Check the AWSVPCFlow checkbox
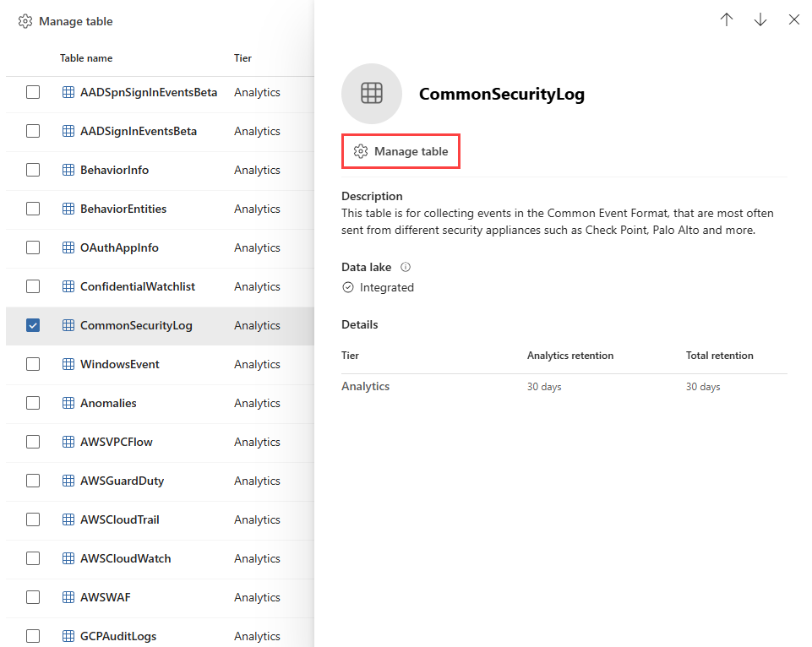Image resolution: width=812 pixels, height=647 pixels. (x=33, y=442)
